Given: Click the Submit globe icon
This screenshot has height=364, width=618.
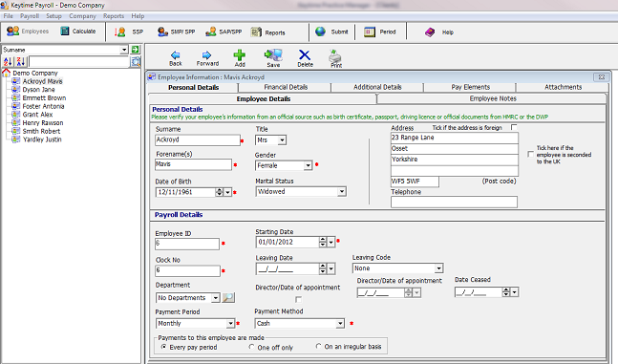Looking at the screenshot, I should click(320, 32).
